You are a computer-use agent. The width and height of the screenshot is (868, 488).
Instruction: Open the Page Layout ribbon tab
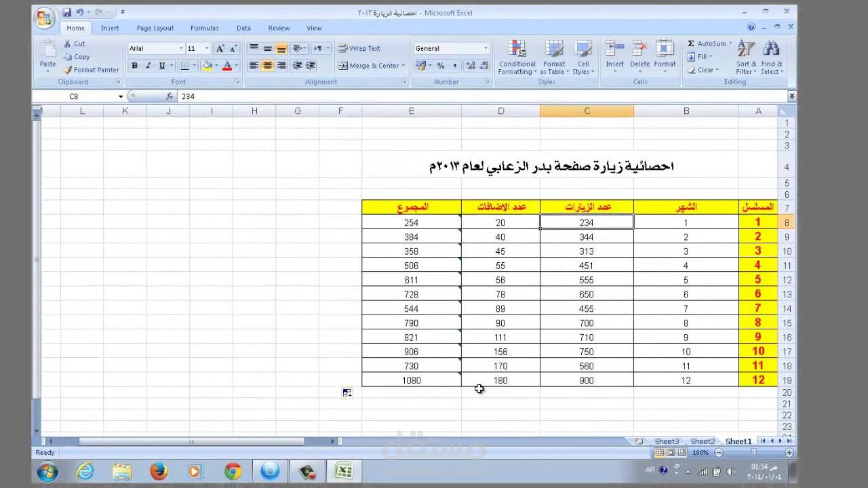pyautogui.click(x=155, y=28)
